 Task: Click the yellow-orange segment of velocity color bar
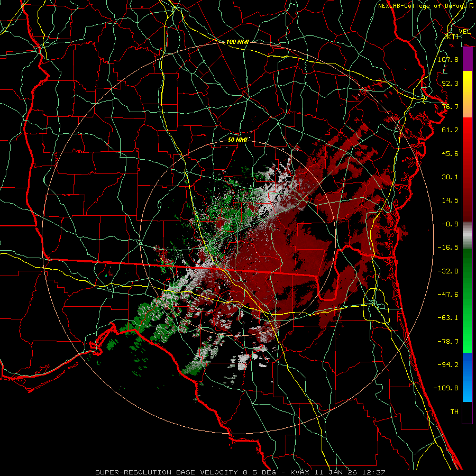pyautogui.click(x=467, y=94)
